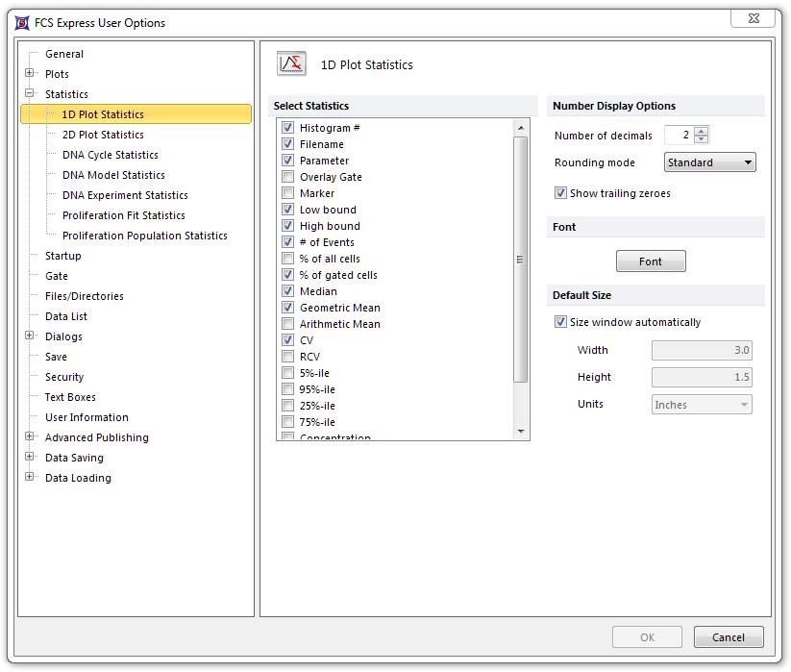Go to Proliferation Fit Statistics page
The image size is (791, 672).
[123, 215]
